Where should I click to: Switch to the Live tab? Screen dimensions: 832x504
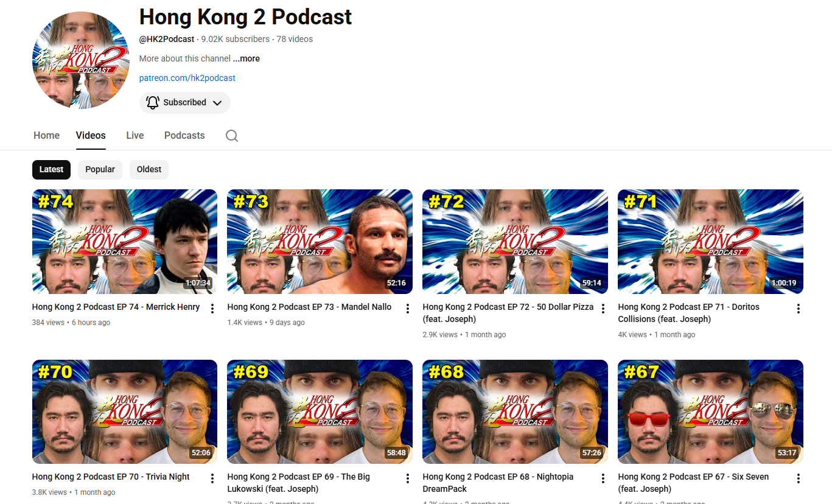pos(135,136)
